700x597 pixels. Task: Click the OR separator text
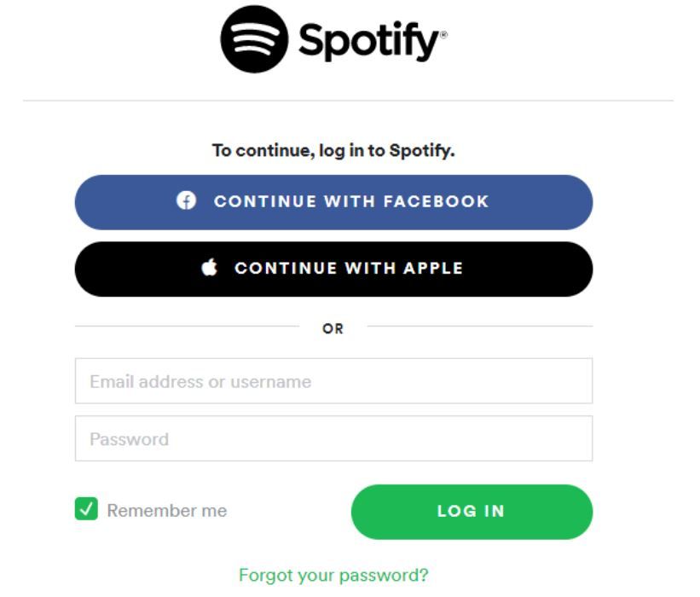pyautogui.click(x=333, y=328)
